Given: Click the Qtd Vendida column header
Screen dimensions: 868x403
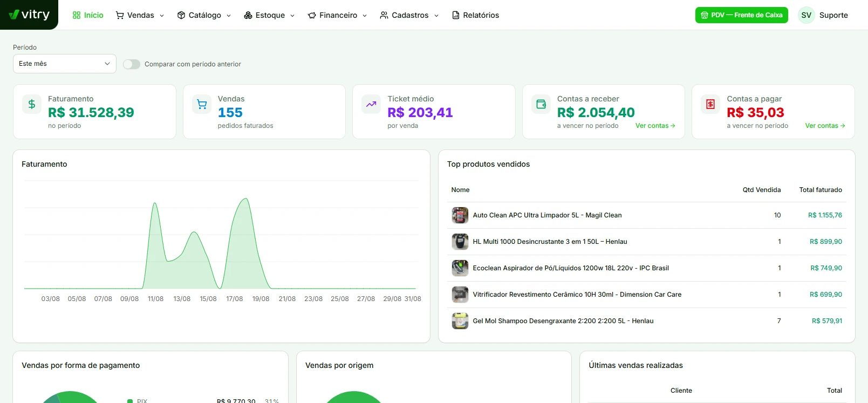Looking at the screenshot, I should click(x=762, y=190).
